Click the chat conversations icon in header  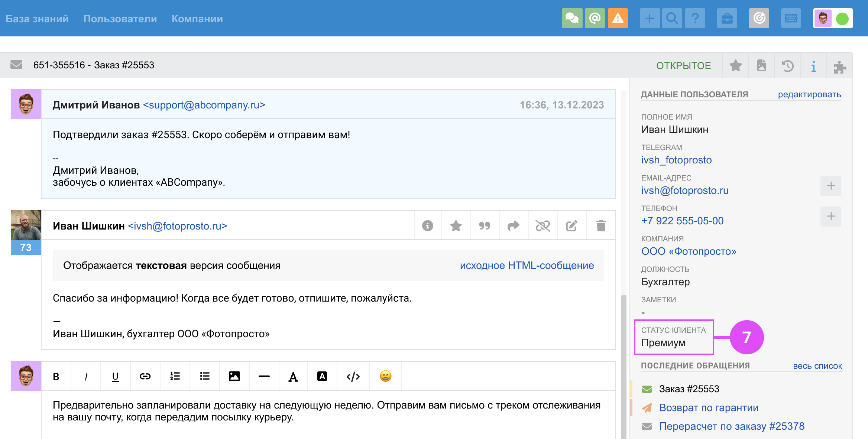(572, 18)
